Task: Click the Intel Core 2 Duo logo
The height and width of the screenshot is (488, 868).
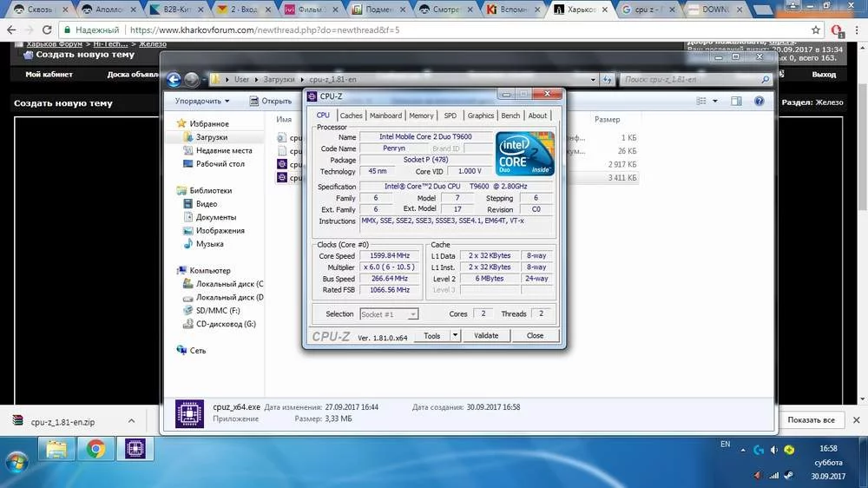Action: click(x=525, y=155)
